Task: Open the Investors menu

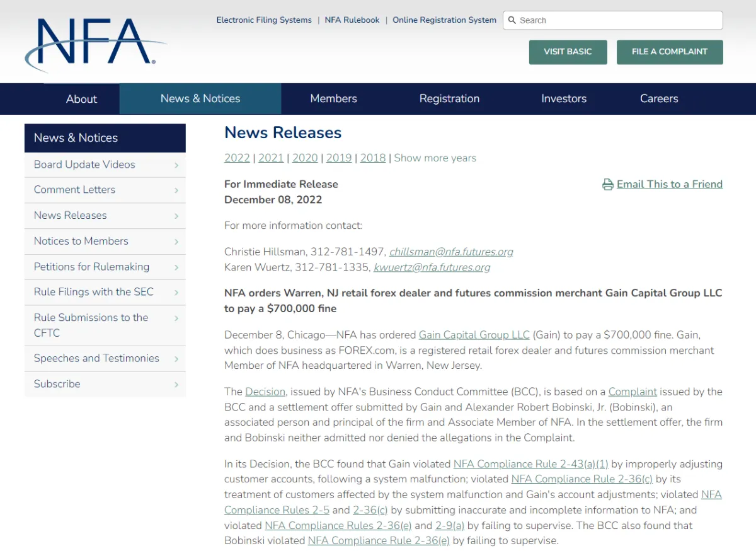Action: (564, 99)
